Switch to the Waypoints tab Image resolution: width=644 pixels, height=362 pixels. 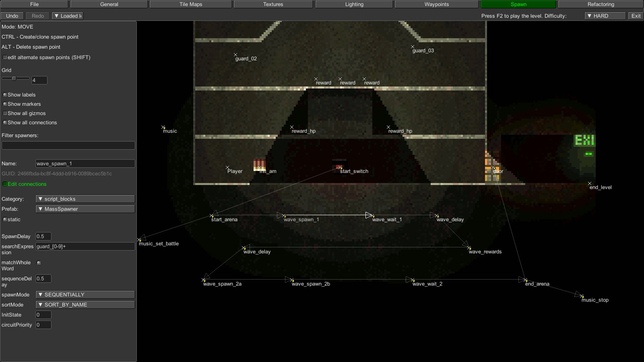pos(436,4)
